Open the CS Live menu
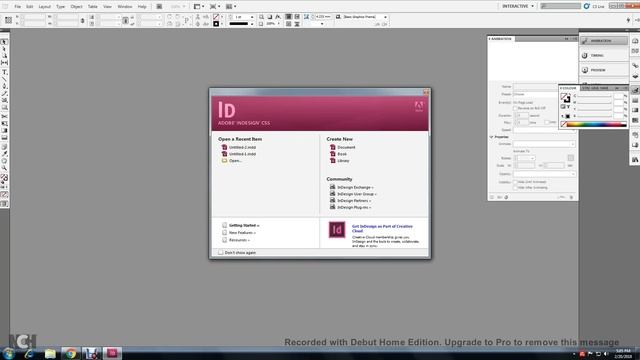The image size is (640, 360). click(x=595, y=6)
